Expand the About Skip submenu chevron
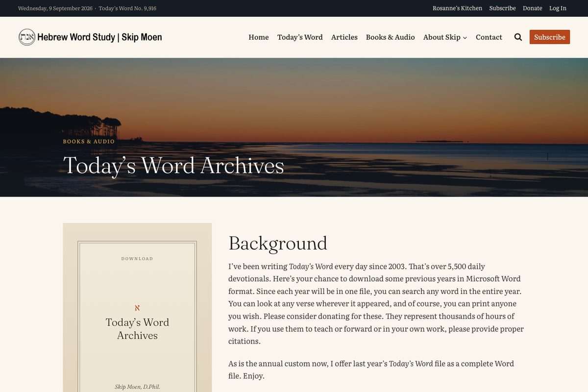 tap(465, 38)
